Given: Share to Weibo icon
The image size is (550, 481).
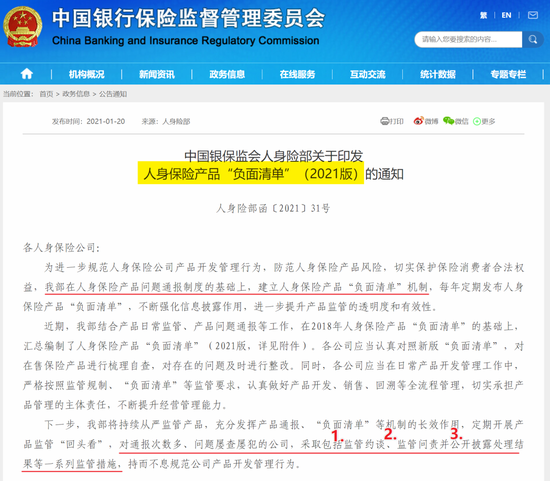Looking at the screenshot, I should (x=418, y=121).
